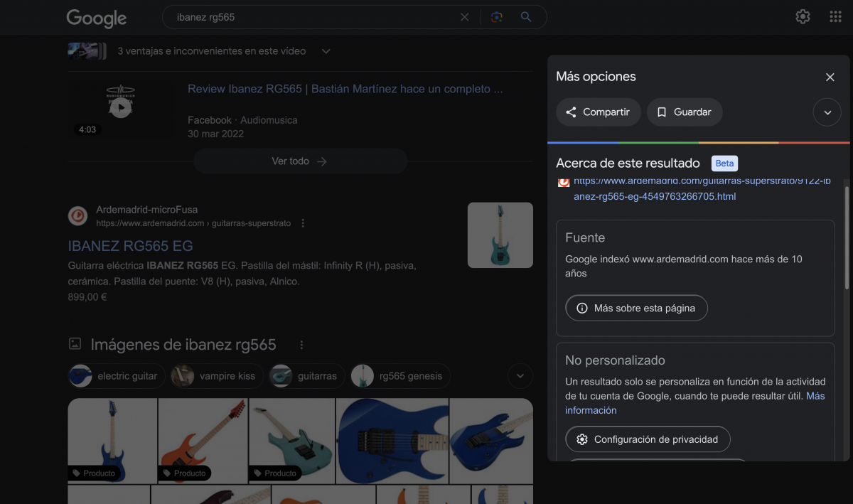Click in the search input field
Image resolution: width=853 pixels, height=504 pixels.
[313, 17]
